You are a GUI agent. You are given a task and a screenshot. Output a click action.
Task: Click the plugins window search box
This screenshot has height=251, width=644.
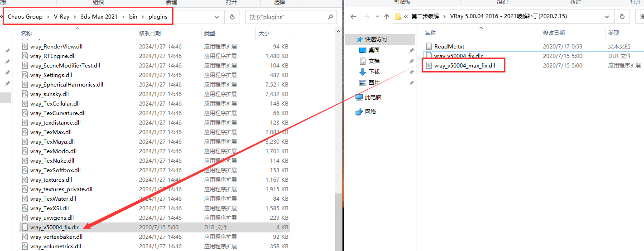291,17
